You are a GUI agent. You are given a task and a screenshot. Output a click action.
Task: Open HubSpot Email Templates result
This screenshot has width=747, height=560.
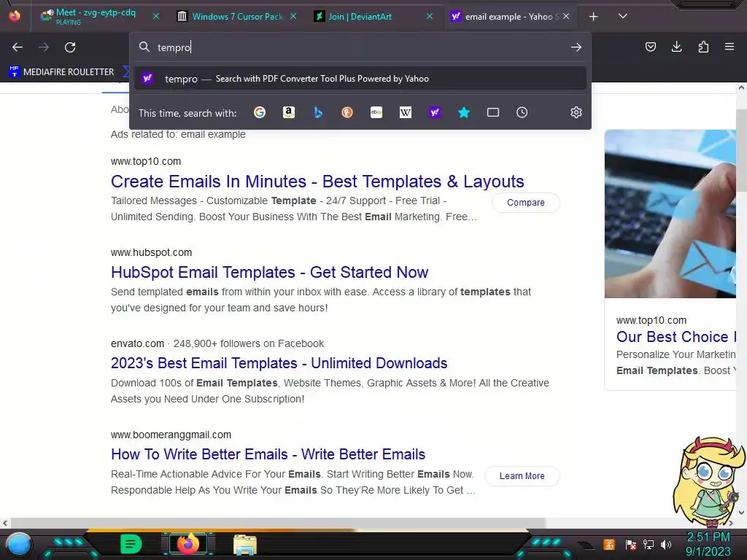[270, 273]
